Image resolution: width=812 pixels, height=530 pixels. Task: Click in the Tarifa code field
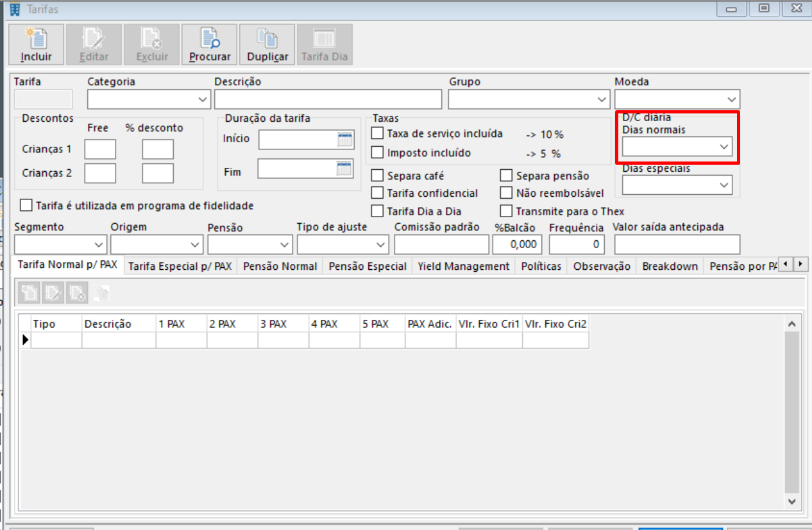tap(44, 99)
